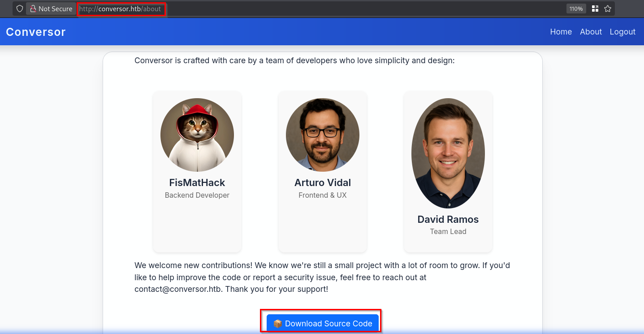
Task: Click the shield tracking protection icon
Action: coord(19,9)
